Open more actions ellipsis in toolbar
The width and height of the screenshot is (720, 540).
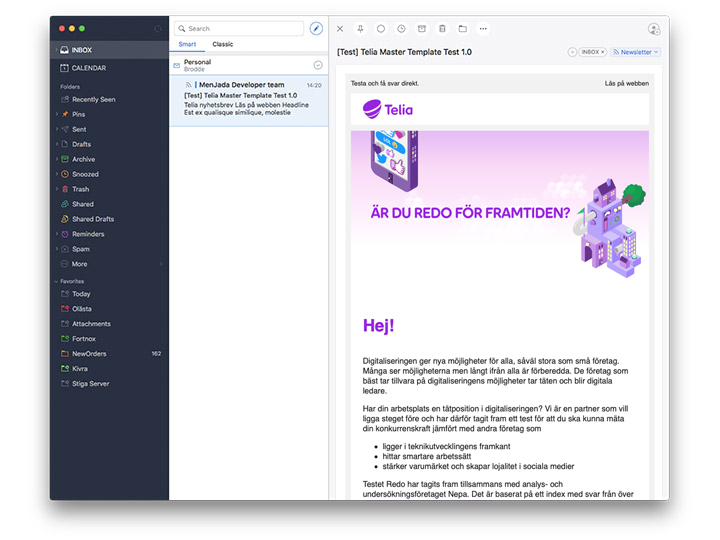483,28
